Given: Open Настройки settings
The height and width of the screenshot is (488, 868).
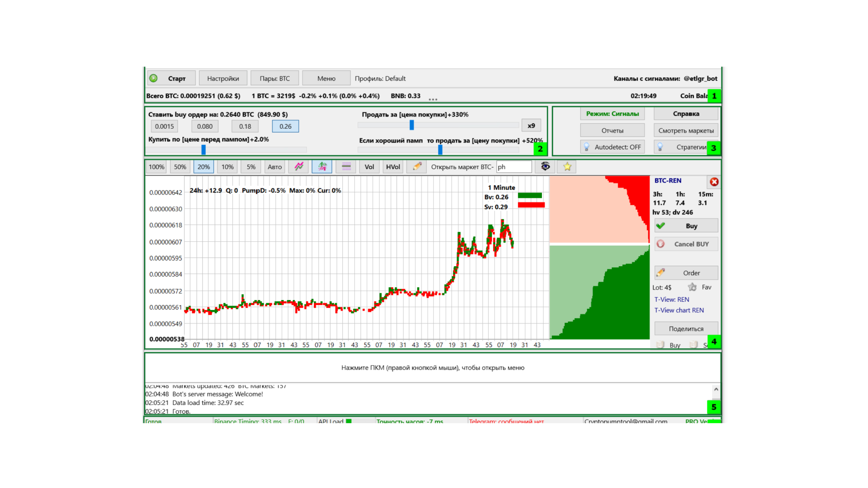Looking at the screenshot, I should 223,78.
